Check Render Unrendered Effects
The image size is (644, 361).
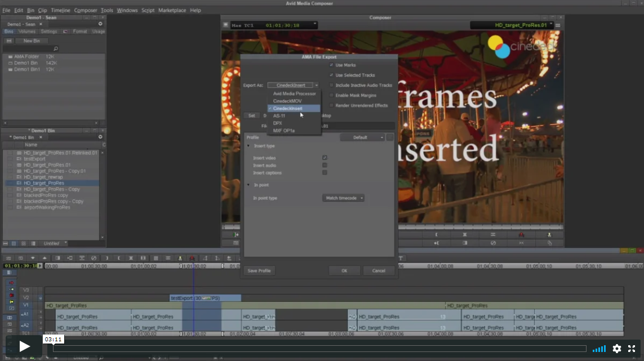click(331, 105)
